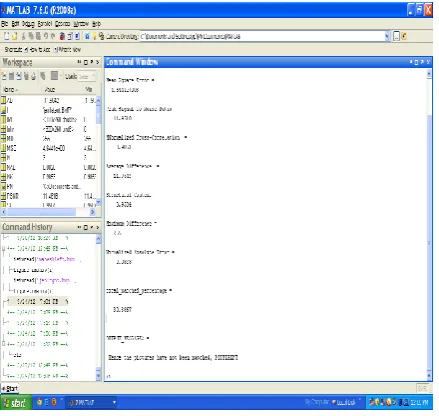The image size is (439, 416).
Task: Click the MATLAB Start button
Action: [x=10, y=388]
